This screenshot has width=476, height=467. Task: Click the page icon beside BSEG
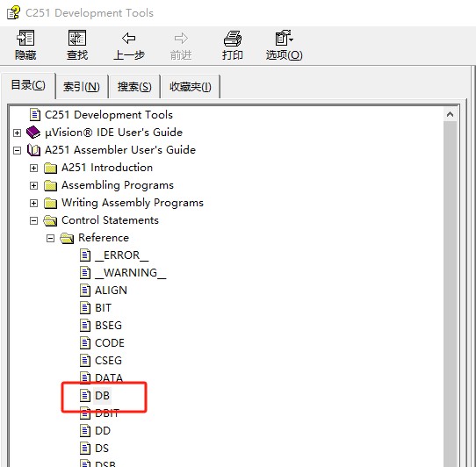[85, 326]
